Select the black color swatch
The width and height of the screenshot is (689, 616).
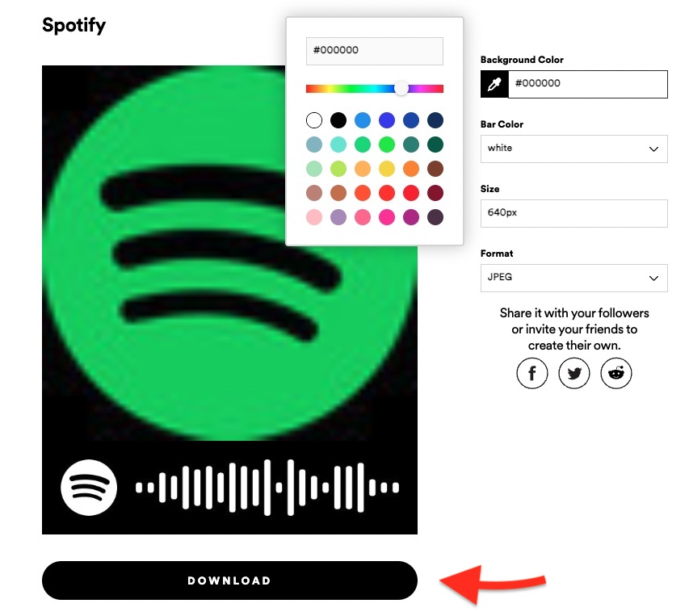tap(338, 120)
